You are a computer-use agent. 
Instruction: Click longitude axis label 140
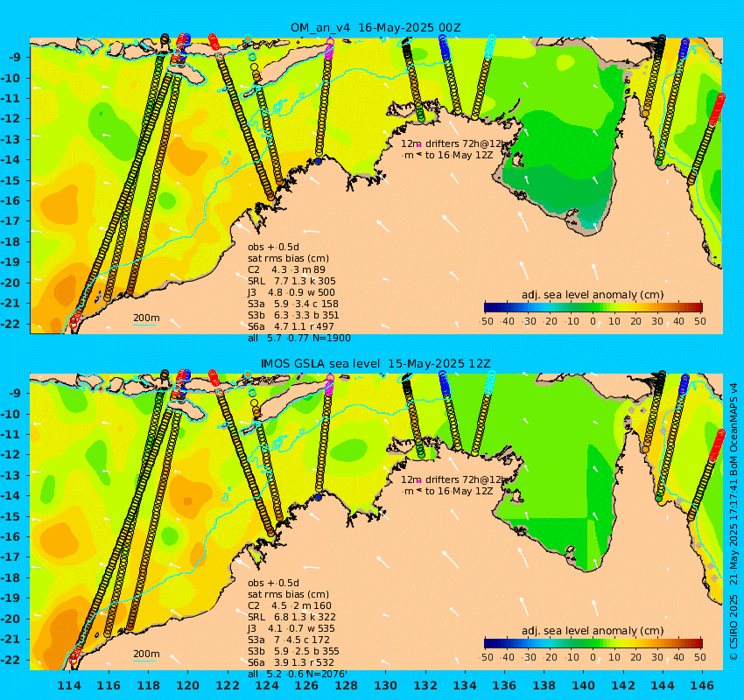(x=583, y=685)
